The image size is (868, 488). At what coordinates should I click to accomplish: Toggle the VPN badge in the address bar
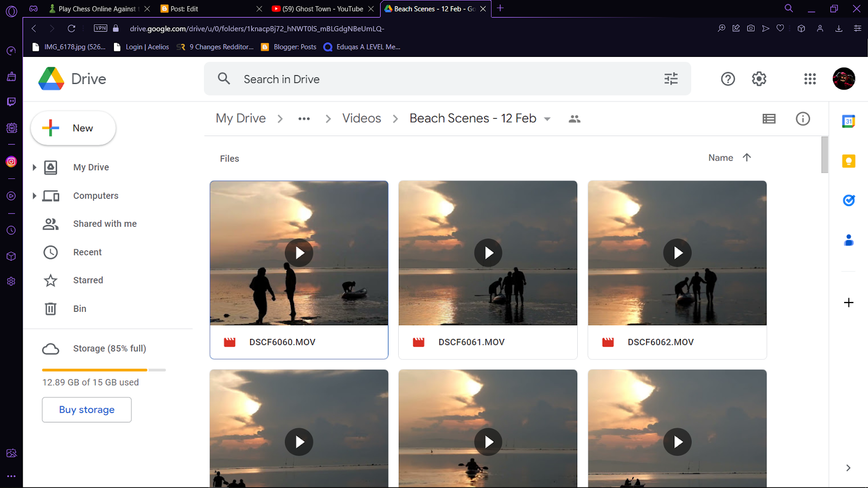point(100,28)
